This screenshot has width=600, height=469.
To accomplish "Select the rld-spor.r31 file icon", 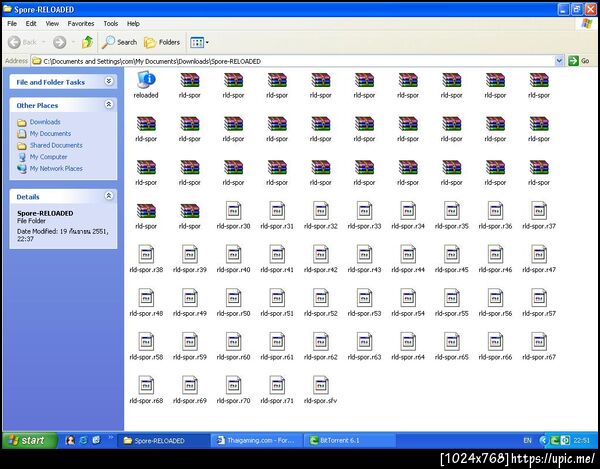I will click(277, 211).
